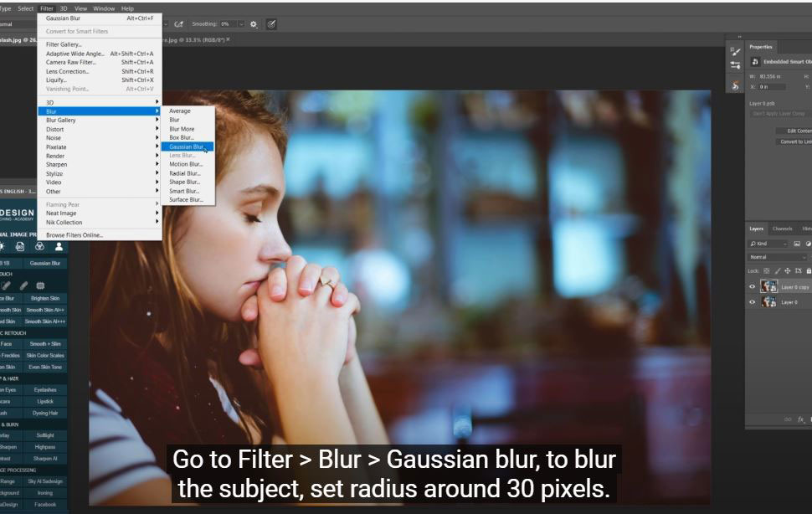Viewport: 812px width, 514px height.
Task: Toggle the lock transparent pixels option
Action: (x=767, y=270)
